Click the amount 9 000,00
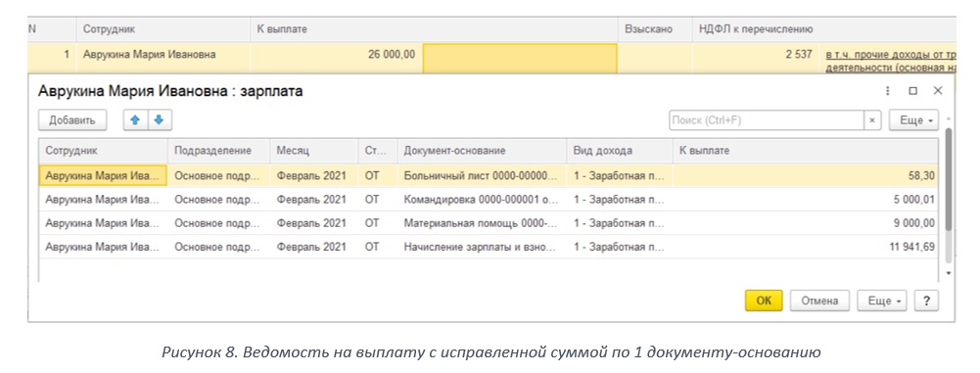This screenshot has height=373, width=980. point(913,223)
